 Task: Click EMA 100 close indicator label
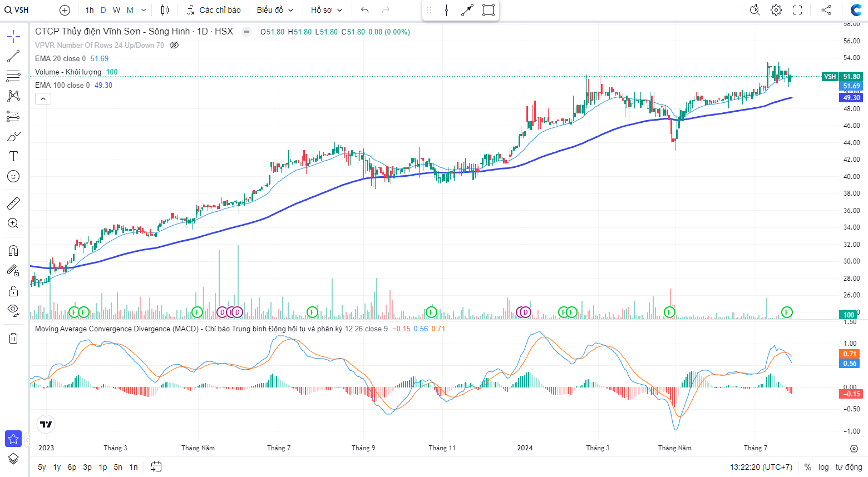[62, 85]
